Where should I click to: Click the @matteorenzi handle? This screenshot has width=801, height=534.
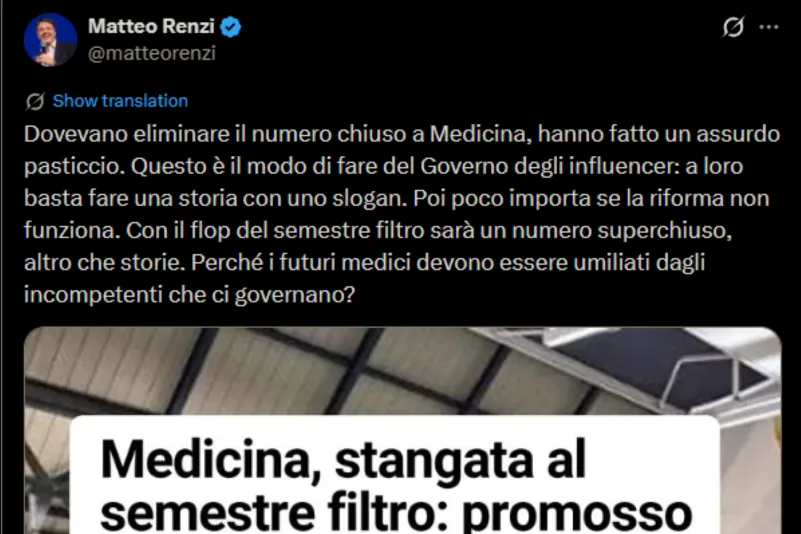click(152, 53)
